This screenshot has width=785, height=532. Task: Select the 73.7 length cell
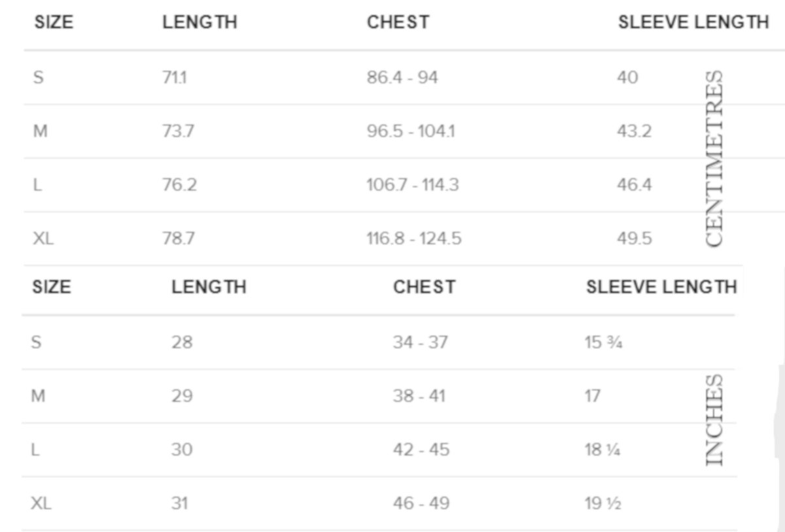coord(178,131)
